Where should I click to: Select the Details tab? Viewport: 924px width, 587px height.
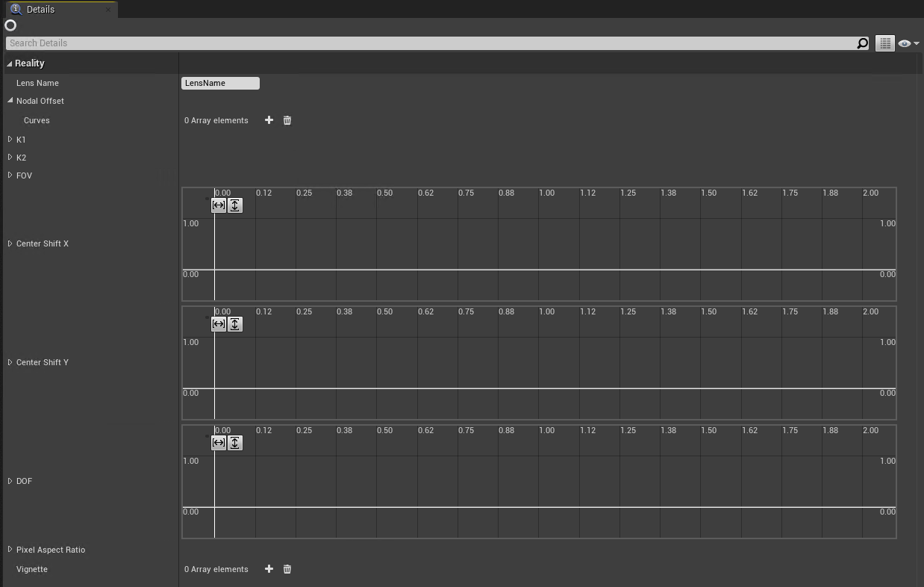[x=40, y=10]
